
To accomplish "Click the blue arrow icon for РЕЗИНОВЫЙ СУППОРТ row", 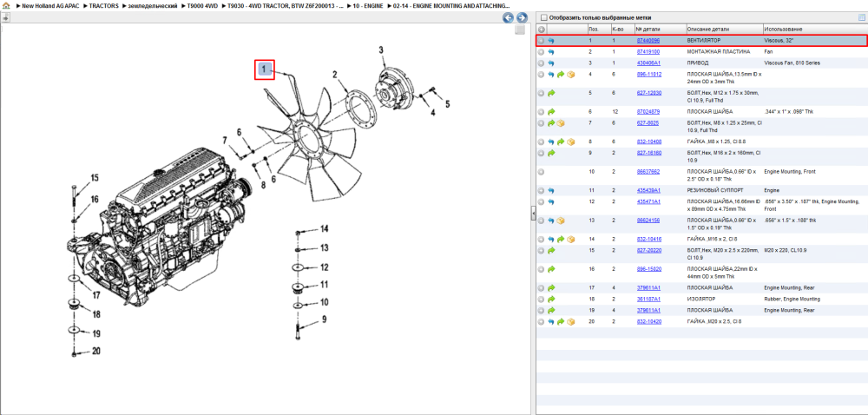I will click(551, 190).
